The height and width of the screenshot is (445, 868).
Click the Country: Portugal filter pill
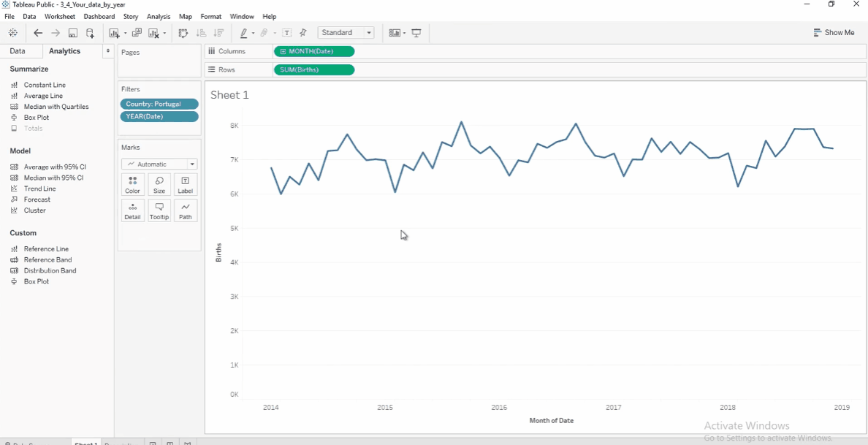[159, 104]
